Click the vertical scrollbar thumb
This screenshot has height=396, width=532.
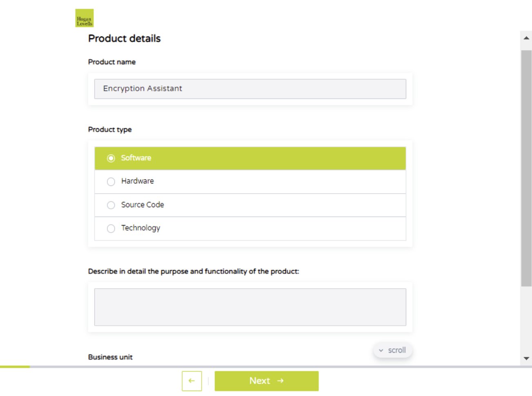click(526, 168)
